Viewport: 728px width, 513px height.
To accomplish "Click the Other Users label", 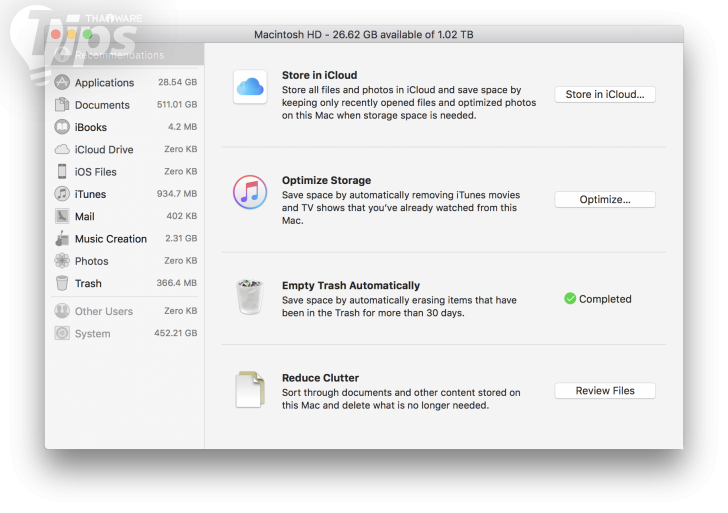I will tap(104, 311).
